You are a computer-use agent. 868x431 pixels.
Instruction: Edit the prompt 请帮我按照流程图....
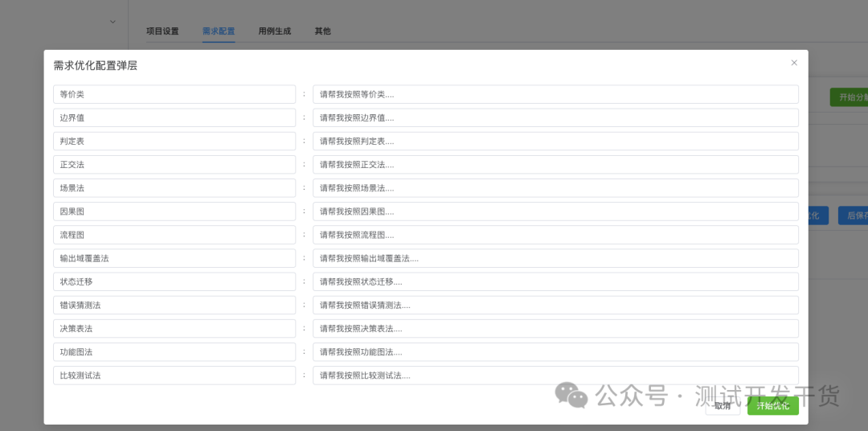(556, 235)
